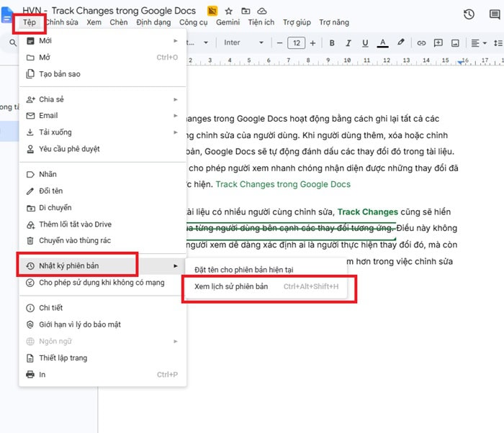Choose Di chuyển menu entry
This screenshot has width=504, height=433.
click(102, 208)
